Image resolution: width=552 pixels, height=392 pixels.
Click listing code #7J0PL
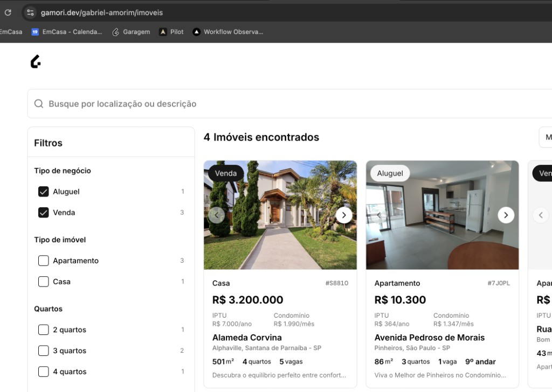(499, 283)
